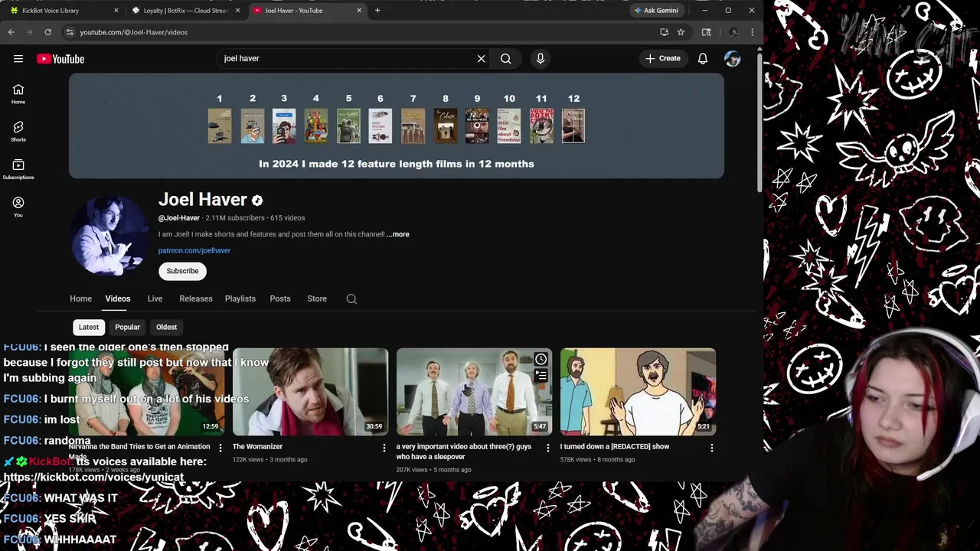The width and height of the screenshot is (980, 551).
Task: Select the browser address bar URL
Action: click(x=134, y=32)
